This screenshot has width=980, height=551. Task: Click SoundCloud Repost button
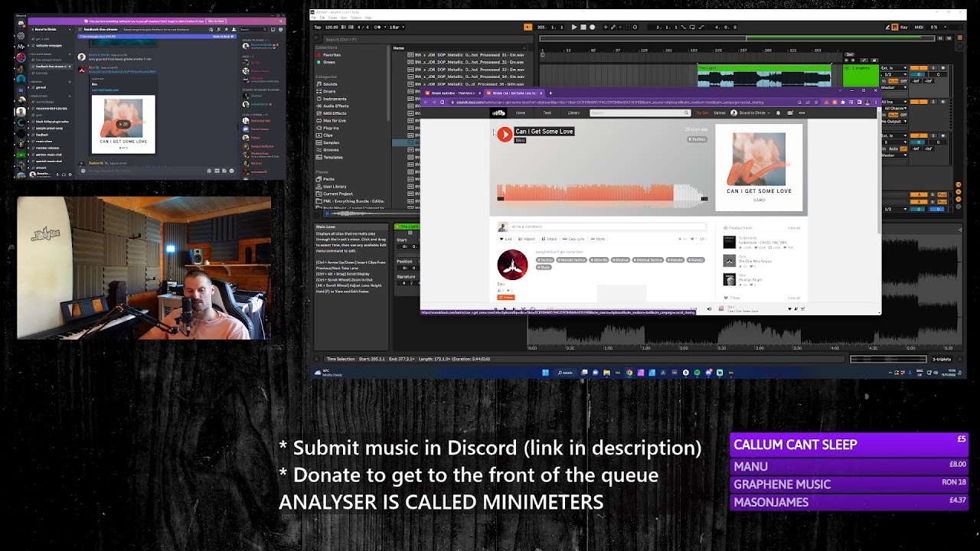(527, 239)
